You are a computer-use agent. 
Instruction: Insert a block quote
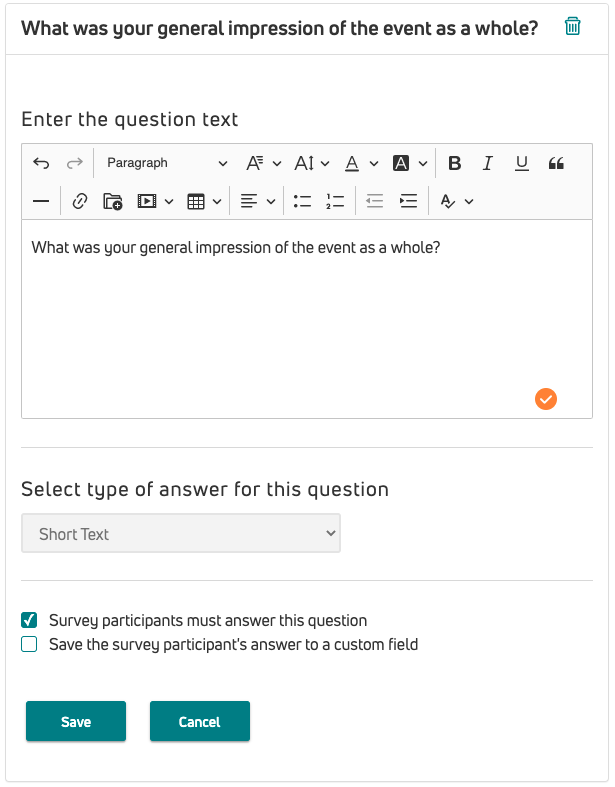[x=557, y=163]
